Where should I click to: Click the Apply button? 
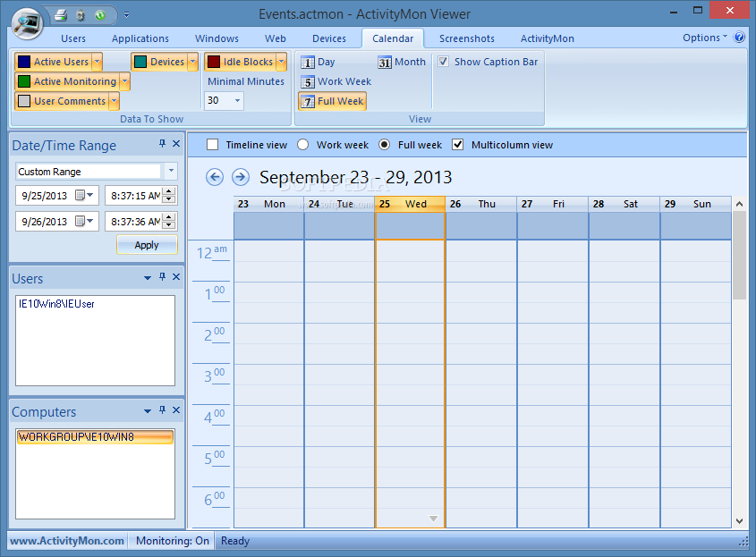pos(147,245)
